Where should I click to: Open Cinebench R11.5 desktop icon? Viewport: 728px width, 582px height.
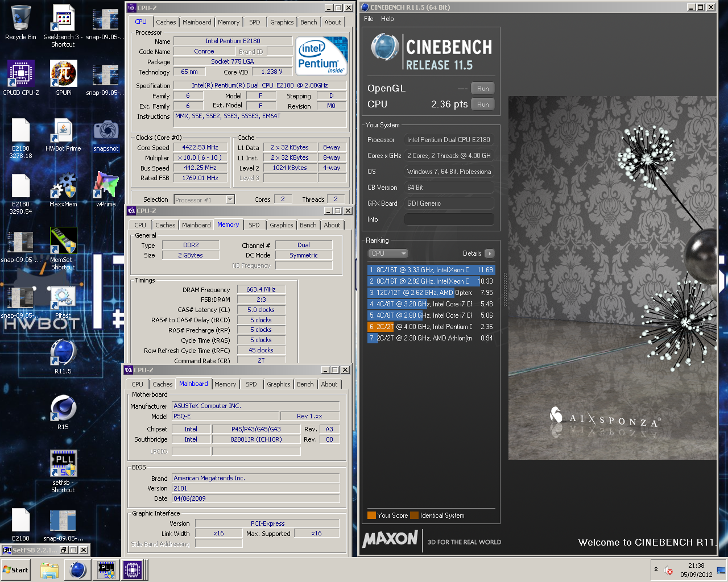point(63,357)
